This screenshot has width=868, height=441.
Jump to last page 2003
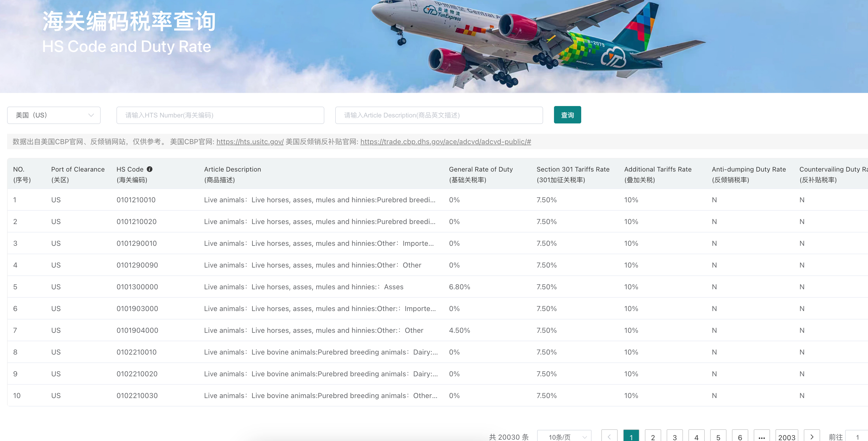click(x=787, y=437)
